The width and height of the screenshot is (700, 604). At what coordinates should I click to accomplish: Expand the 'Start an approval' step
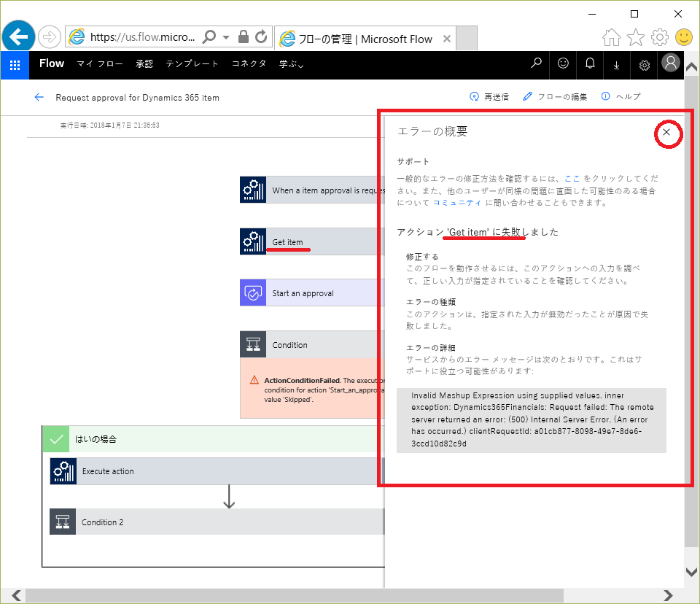point(312,293)
